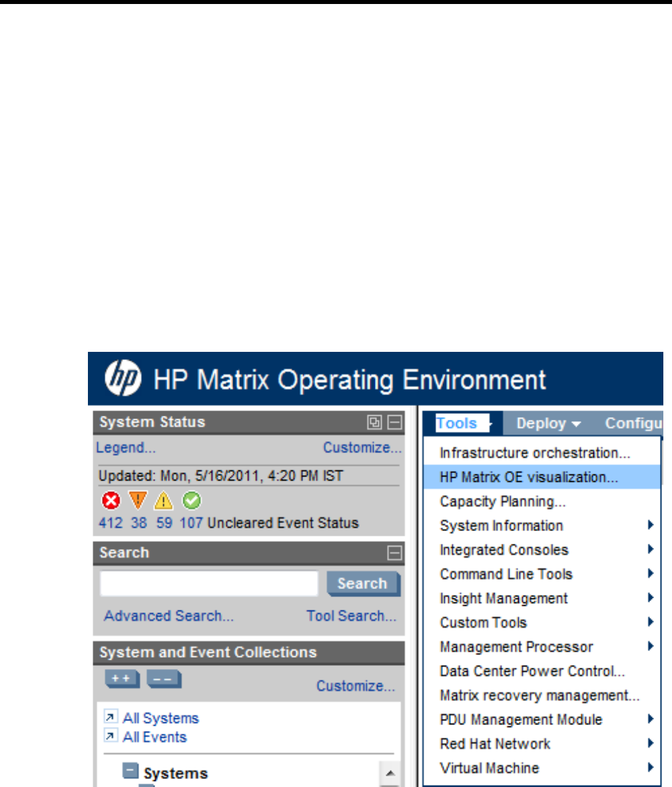Expand all collections with ++ button
This screenshot has width=672, height=787.
[122, 679]
